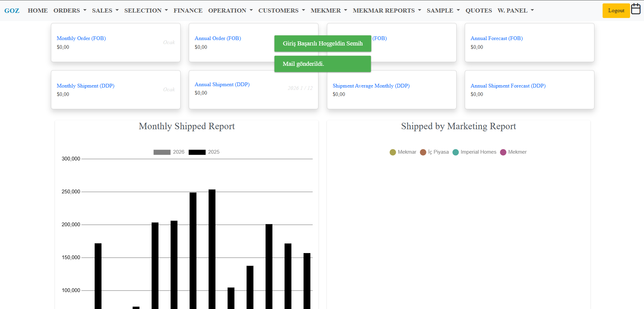Expand the ORDERS dropdown menu
Image resolution: width=644 pixels, height=309 pixels.
click(x=70, y=11)
